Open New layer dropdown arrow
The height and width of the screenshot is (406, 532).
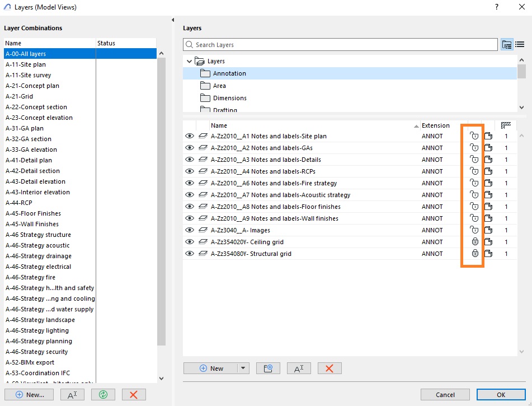(x=243, y=368)
